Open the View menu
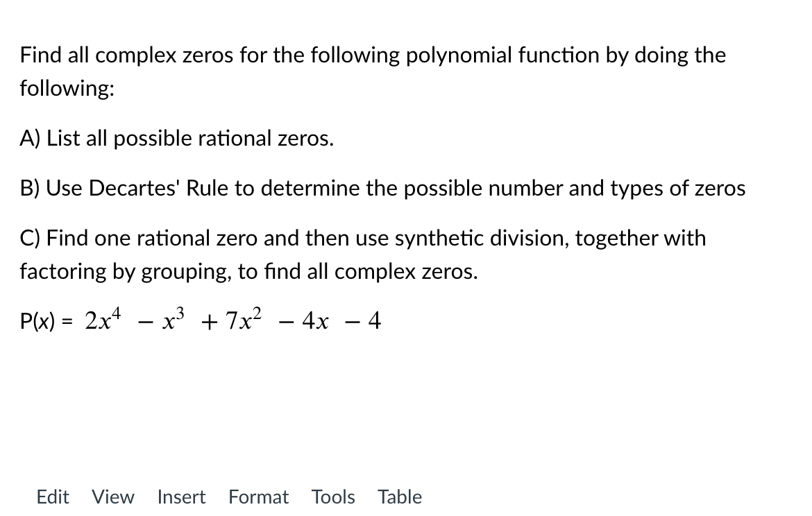 point(112,497)
